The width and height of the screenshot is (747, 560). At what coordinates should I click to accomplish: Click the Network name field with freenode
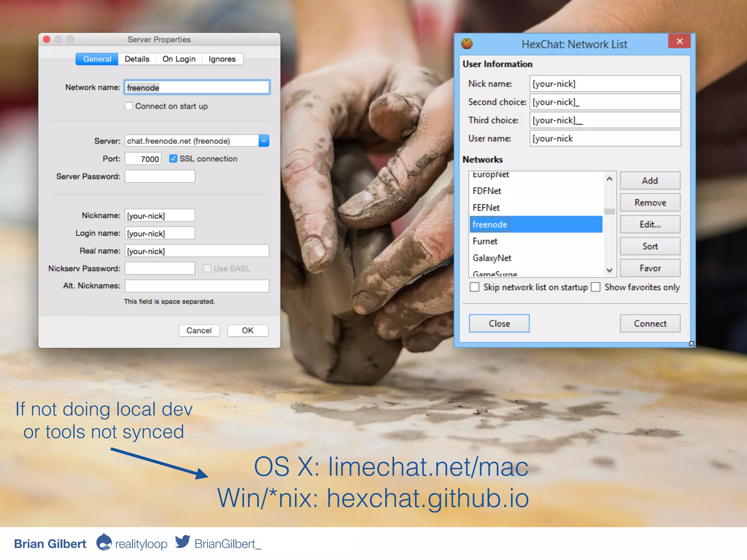[x=197, y=87]
